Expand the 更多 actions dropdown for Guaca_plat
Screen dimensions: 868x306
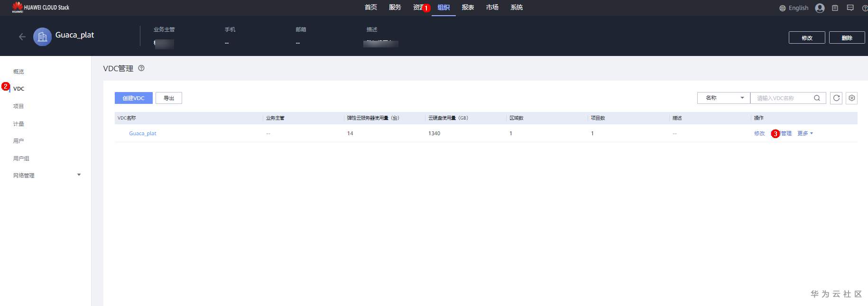point(805,133)
